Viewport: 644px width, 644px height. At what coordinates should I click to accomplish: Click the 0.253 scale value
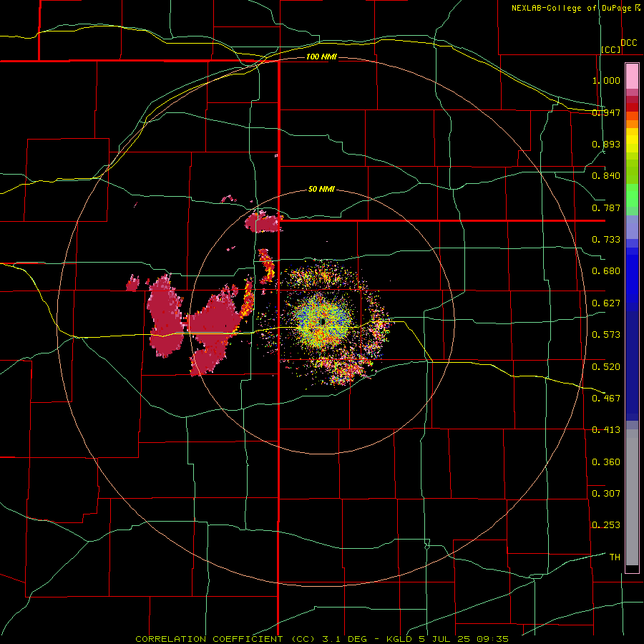tap(606, 525)
